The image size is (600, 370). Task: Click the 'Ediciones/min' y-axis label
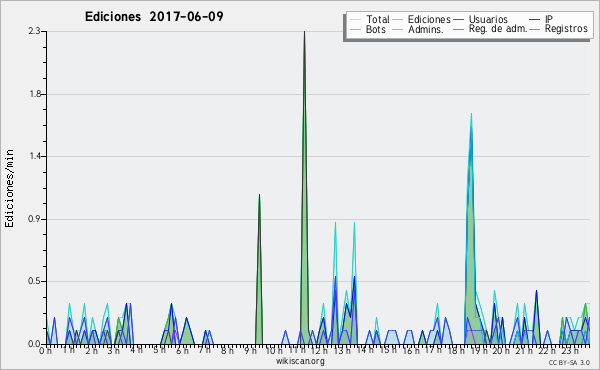click(9, 189)
